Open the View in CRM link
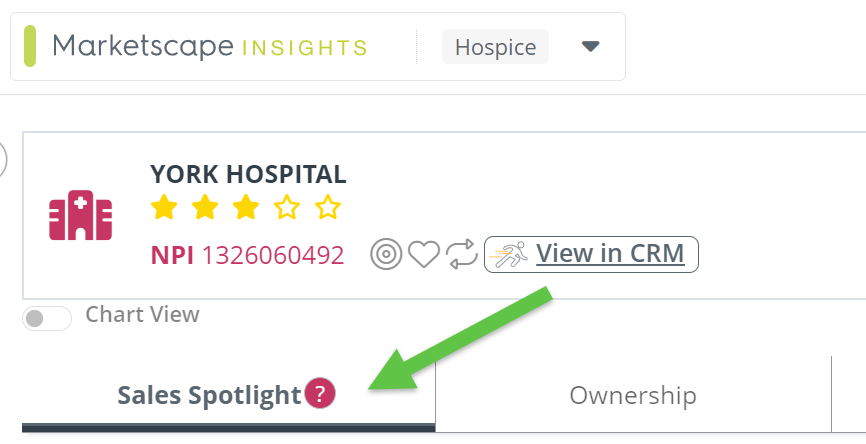866x444 pixels. coord(610,254)
